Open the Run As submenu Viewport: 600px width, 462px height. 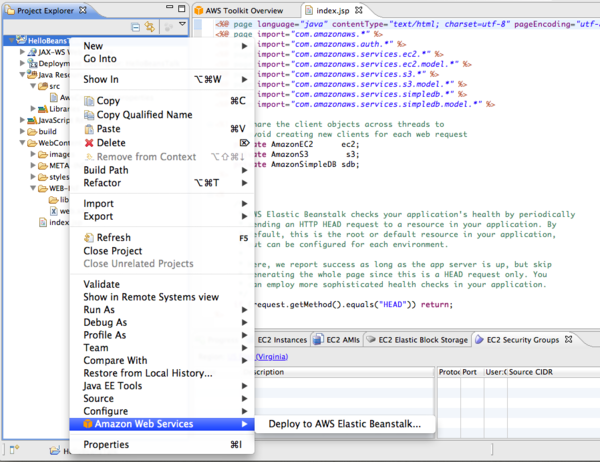(162, 309)
